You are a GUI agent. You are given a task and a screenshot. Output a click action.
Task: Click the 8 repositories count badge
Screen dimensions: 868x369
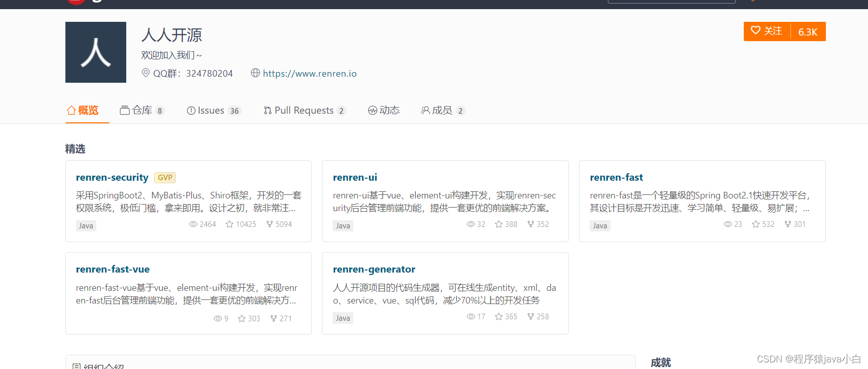160,111
